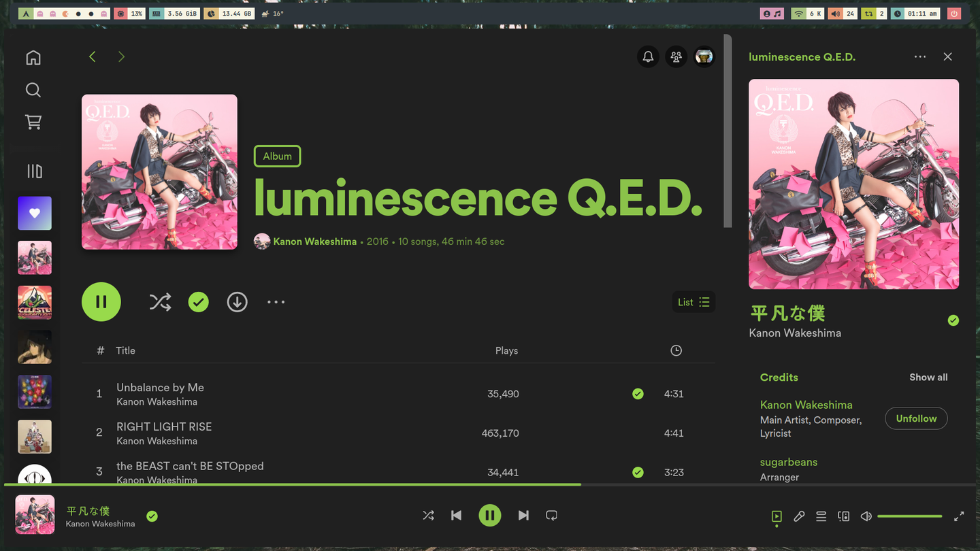Toggle the Now Playing view button
The image size is (980, 551).
click(777, 516)
